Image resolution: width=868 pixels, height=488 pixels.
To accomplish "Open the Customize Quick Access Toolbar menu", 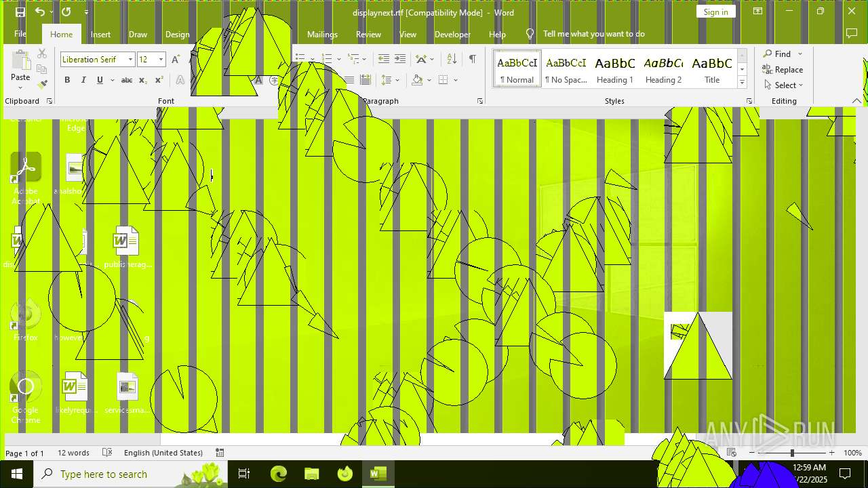I will point(86,12).
